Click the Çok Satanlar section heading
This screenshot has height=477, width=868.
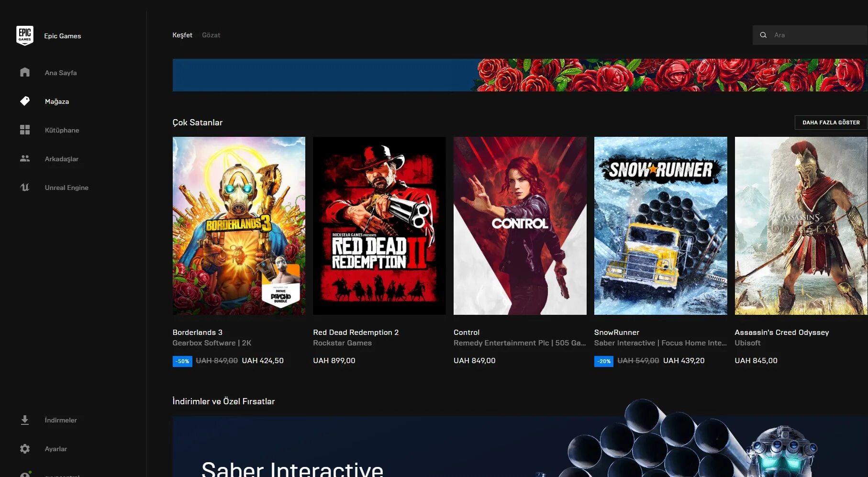198,122
